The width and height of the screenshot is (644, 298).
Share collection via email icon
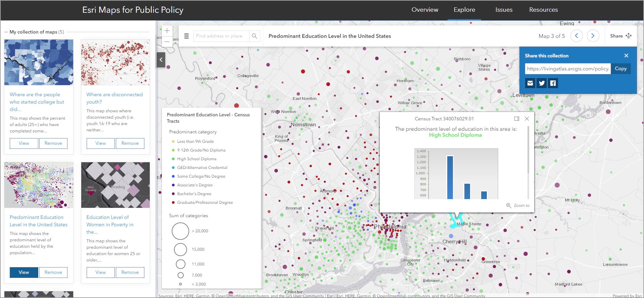[530, 83]
